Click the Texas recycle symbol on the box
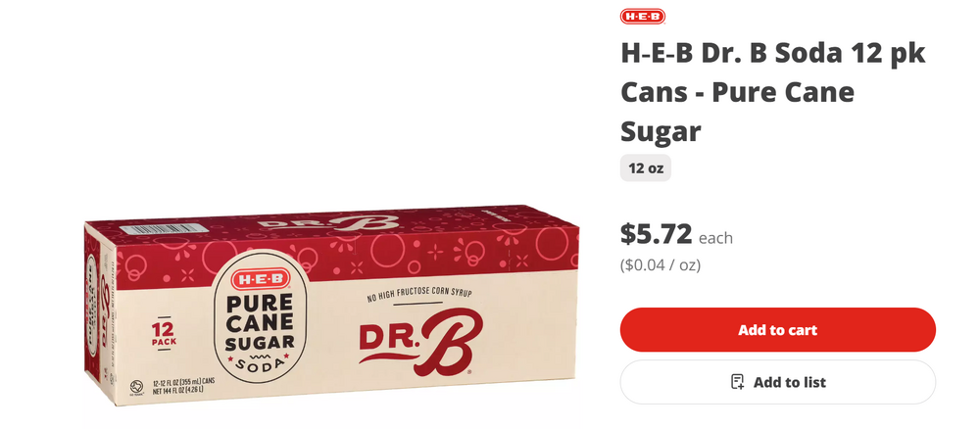This screenshot has height=429, width=980. click(x=133, y=388)
